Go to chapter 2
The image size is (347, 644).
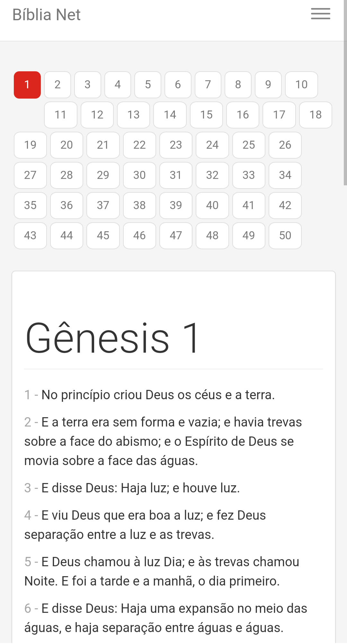tap(58, 85)
